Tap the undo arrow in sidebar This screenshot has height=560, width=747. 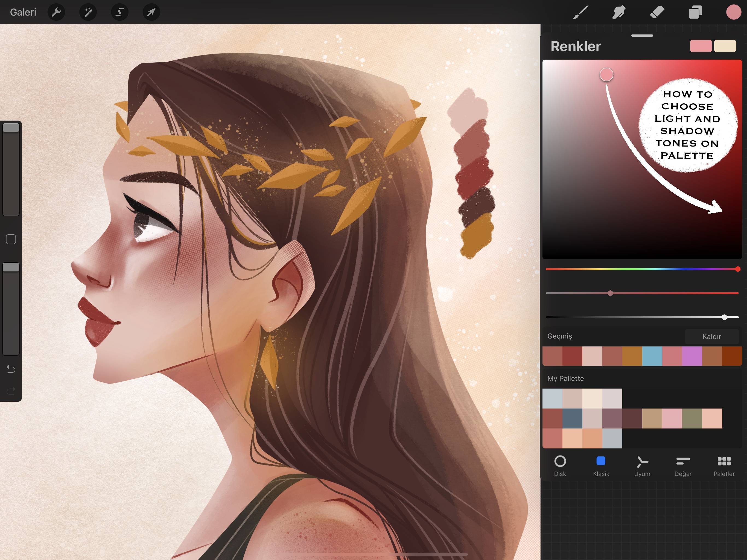(11, 369)
